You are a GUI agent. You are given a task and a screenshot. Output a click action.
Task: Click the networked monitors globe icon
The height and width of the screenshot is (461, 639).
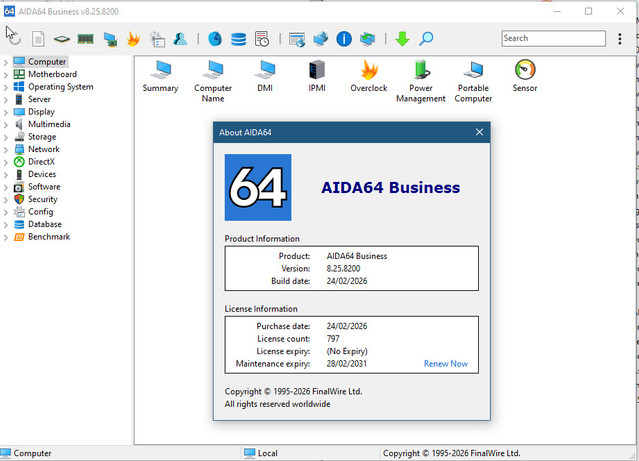[321, 39]
